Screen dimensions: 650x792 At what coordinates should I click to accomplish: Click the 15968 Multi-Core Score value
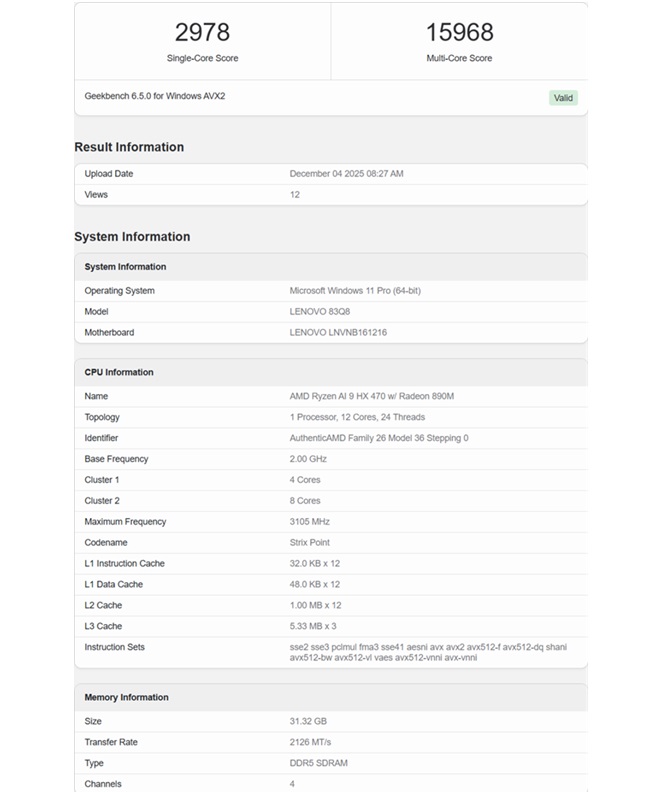(459, 32)
